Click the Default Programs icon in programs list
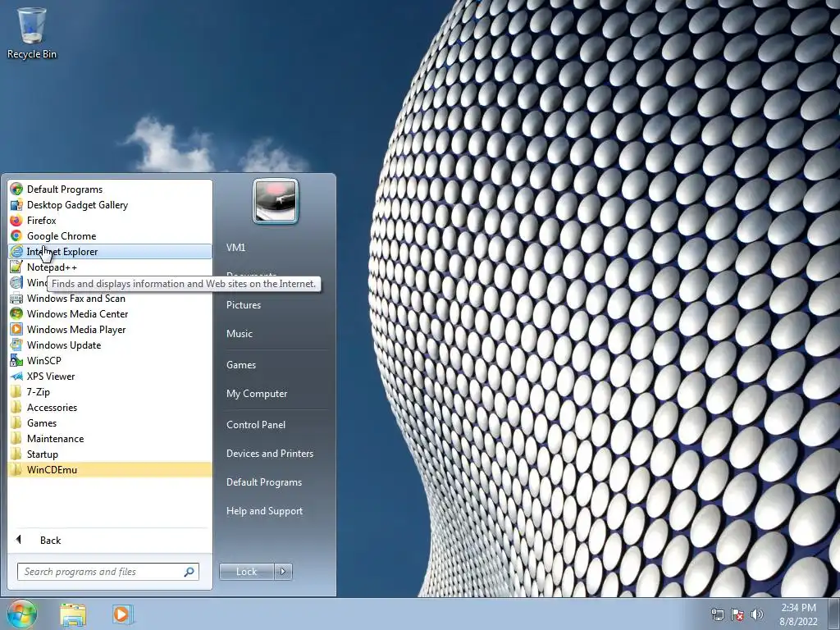Image resolution: width=840 pixels, height=630 pixels. 16,189
